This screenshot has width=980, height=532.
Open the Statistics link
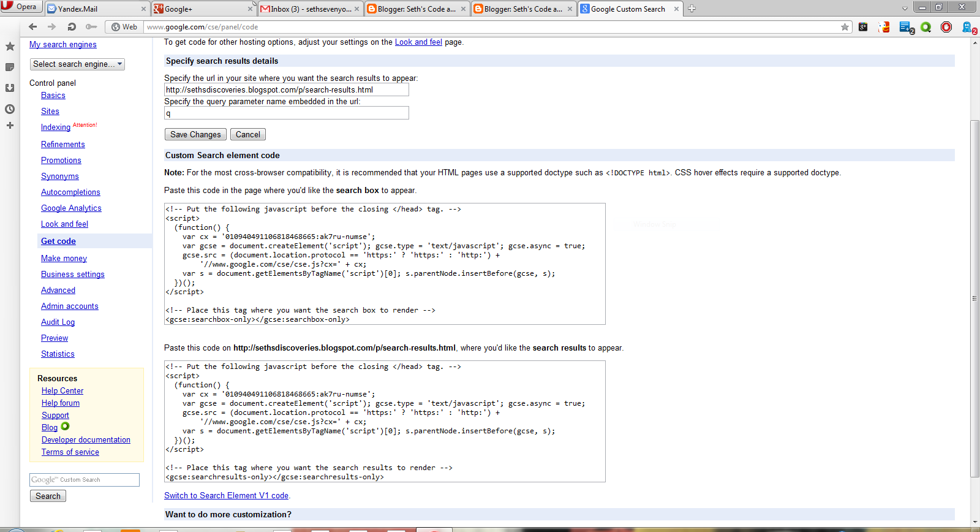pyautogui.click(x=58, y=354)
